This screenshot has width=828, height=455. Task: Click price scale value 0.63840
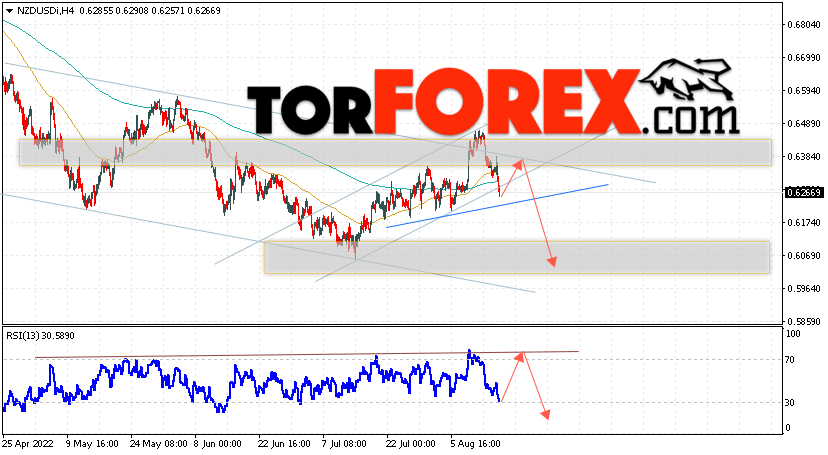click(x=804, y=157)
